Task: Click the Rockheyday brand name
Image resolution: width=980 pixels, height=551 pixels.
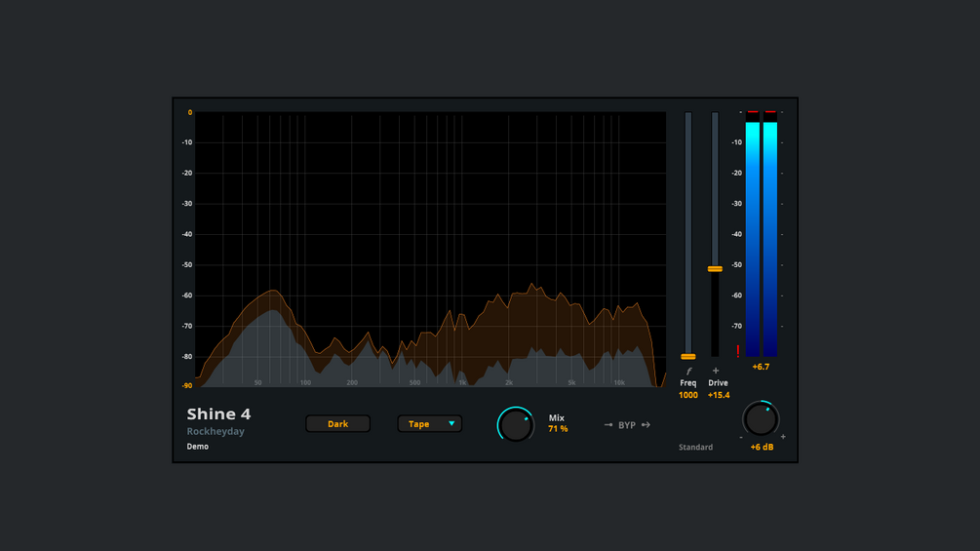Action: (x=216, y=431)
